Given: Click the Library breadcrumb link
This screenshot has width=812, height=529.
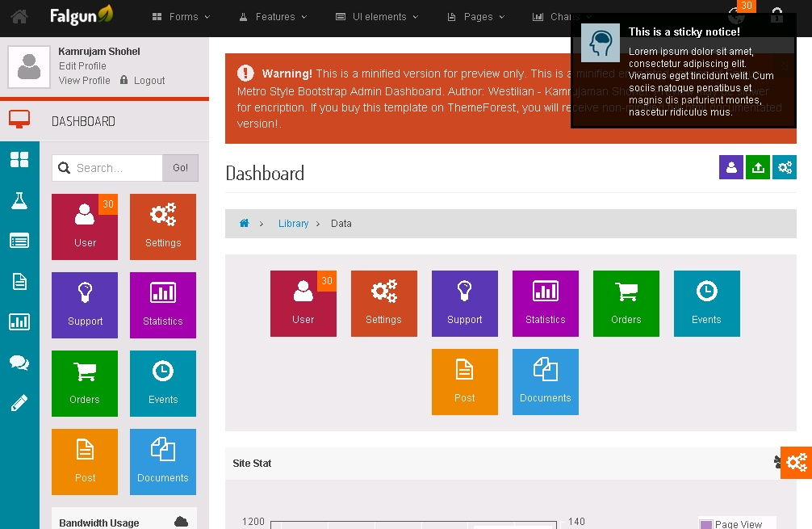Looking at the screenshot, I should pos(293,224).
